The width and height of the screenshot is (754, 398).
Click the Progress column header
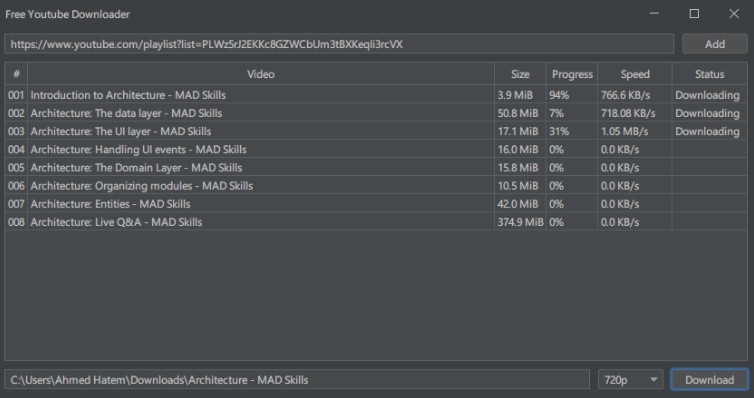click(x=572, y=74)
